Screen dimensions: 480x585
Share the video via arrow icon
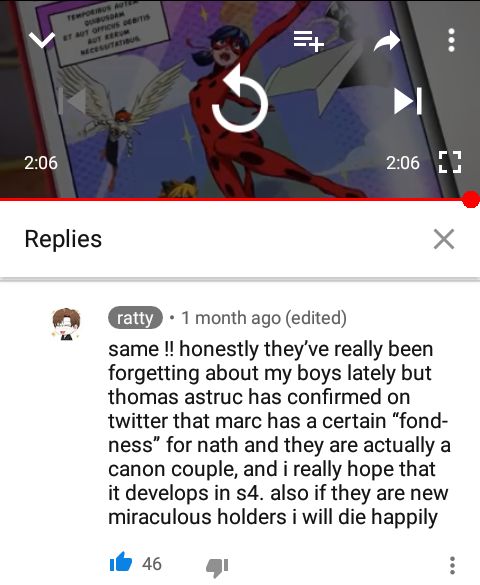pyautogui.click(x=387, y=40)
